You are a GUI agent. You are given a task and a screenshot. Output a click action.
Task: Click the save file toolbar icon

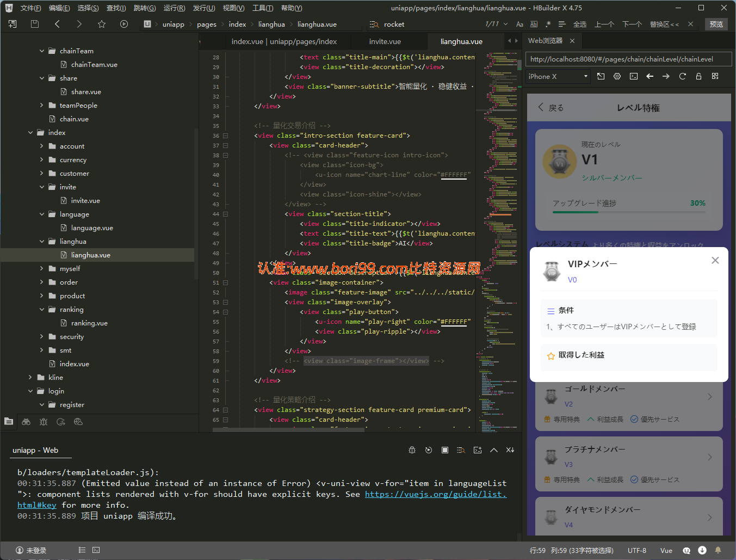coord(35,24)
